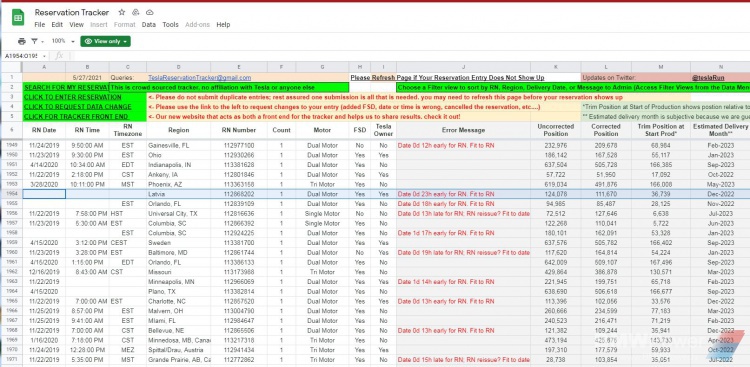The height and width of the screenshot is (367, 750).
Task: Print the spreadsheet using the printer icon
Action: click(22, 41)
